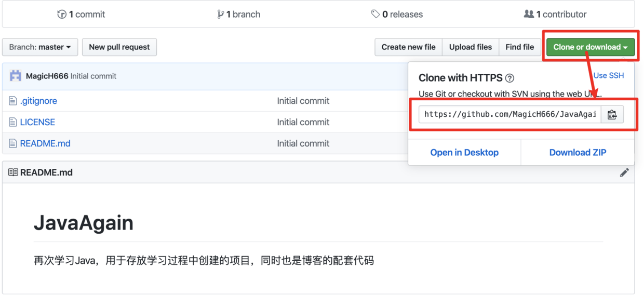Click the LICENSE row Initial commit message
The width and height of the screenshot is (644, 295).
coord(303,122)
